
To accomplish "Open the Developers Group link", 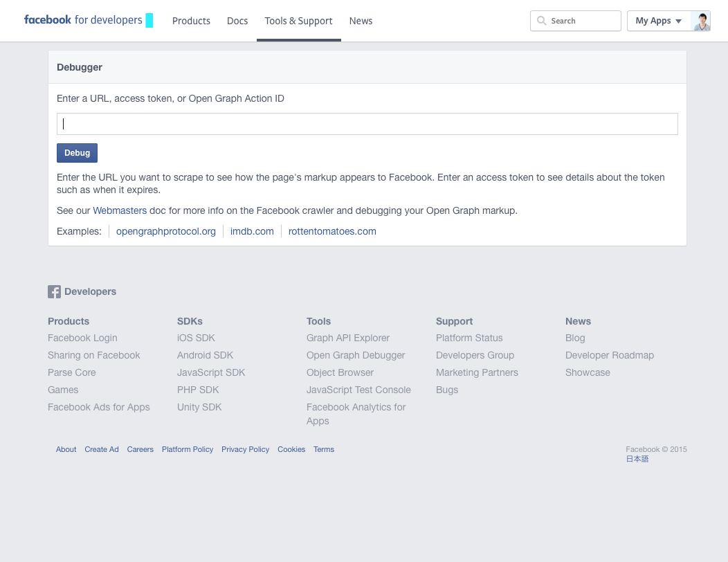I will coord(475,355).
